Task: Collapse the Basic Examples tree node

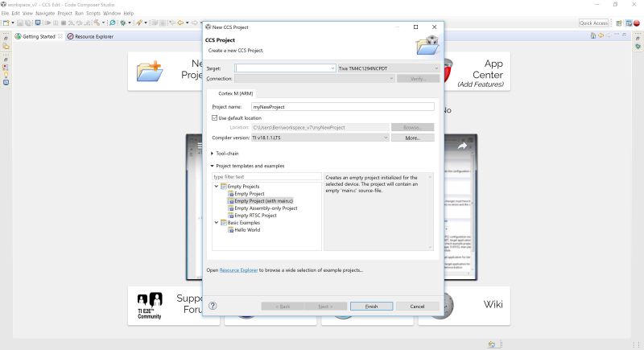Action: pyautogui.click(x=217, y=222)
